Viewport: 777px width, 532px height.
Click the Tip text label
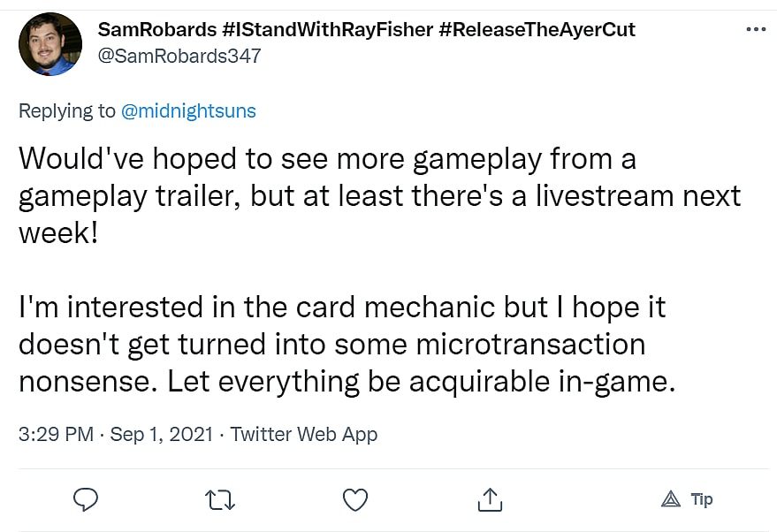(702, 499)
